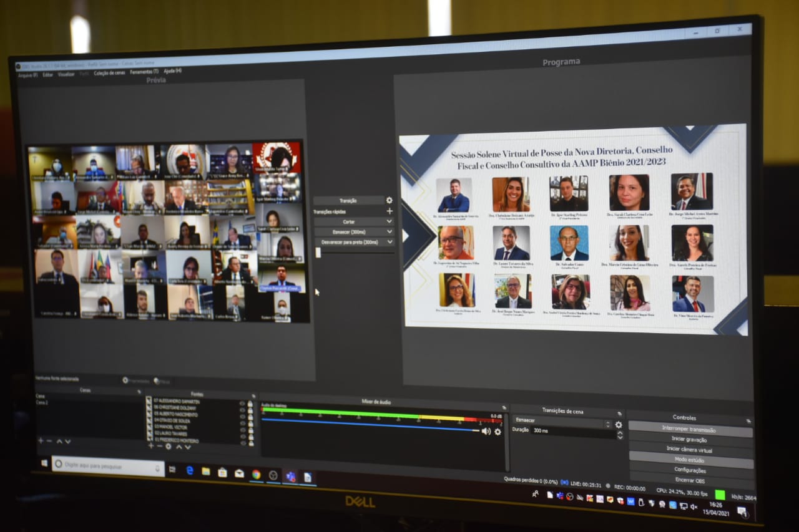Switch to Google Chrome on the taskbar

point(256,474)
